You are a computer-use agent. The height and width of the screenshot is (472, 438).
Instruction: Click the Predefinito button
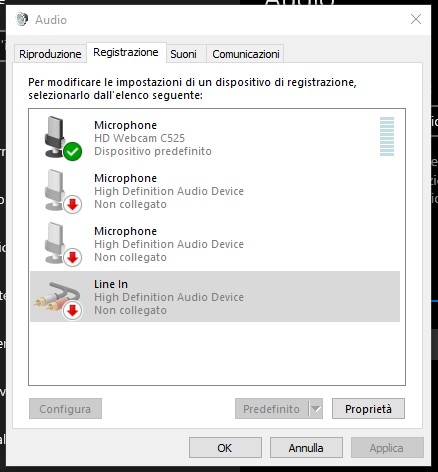click(271, 409)
